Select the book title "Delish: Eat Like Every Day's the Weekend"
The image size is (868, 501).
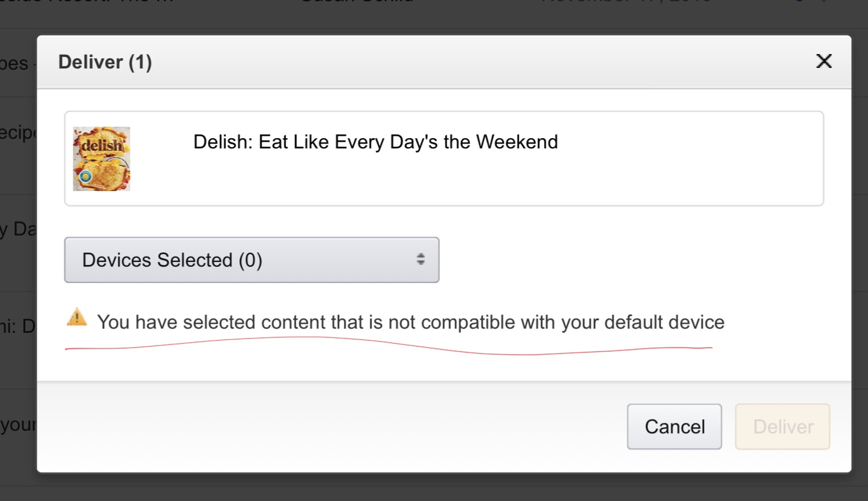(x=376, y=142)
